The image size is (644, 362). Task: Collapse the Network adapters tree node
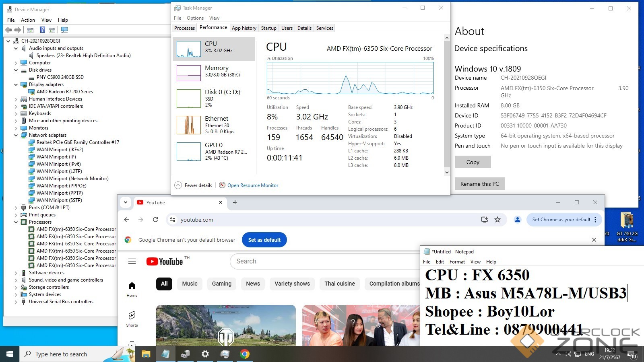point(16,135)
